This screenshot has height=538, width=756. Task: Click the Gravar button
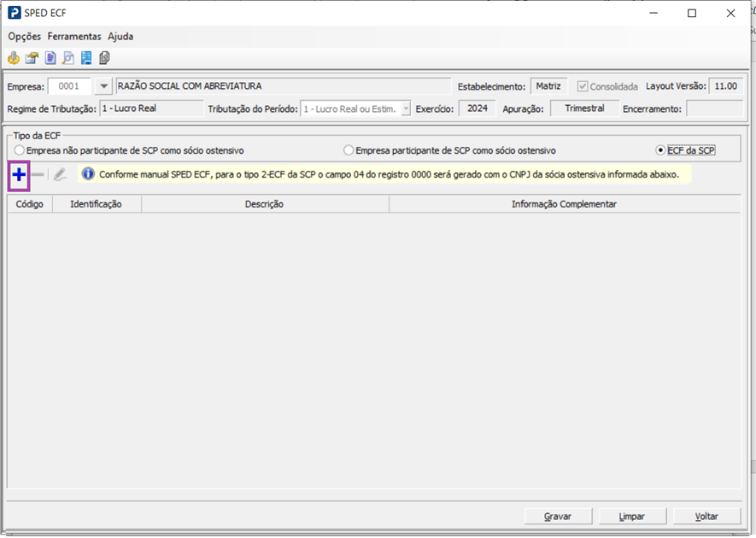(x=558, y=517)
